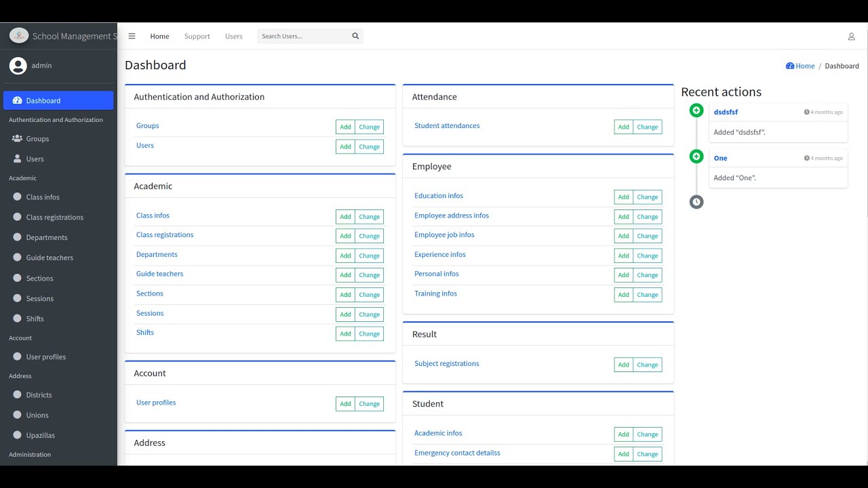This screenshot has height=488, width=868.
Task: Click Add button for Employee job infos
Action: 623,236
